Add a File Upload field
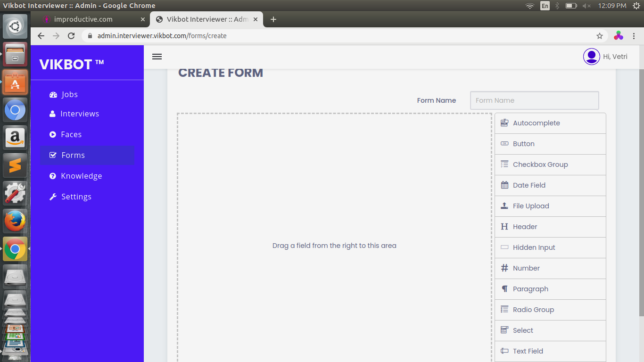644x362 pixels. click(x=550, y=206)
